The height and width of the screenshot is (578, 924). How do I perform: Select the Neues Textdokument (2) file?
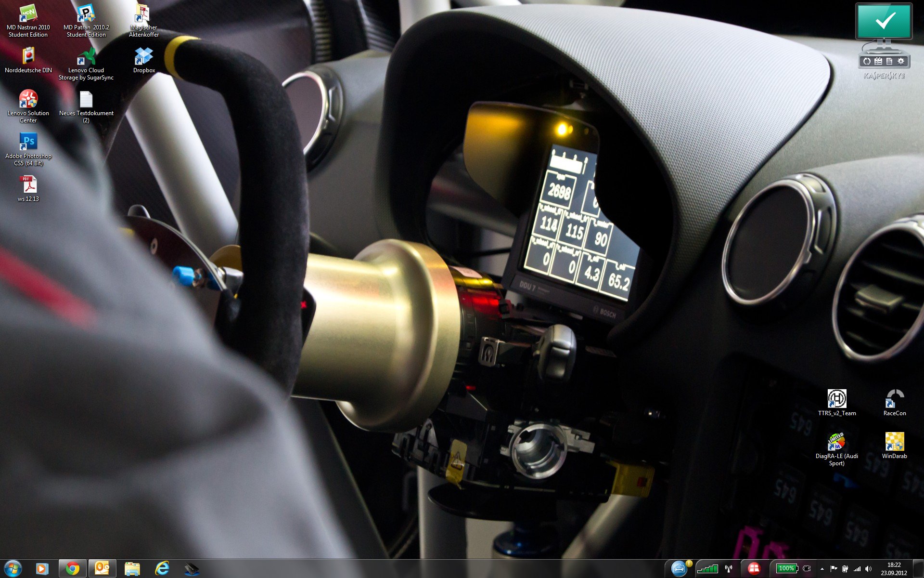click(86, 107)
